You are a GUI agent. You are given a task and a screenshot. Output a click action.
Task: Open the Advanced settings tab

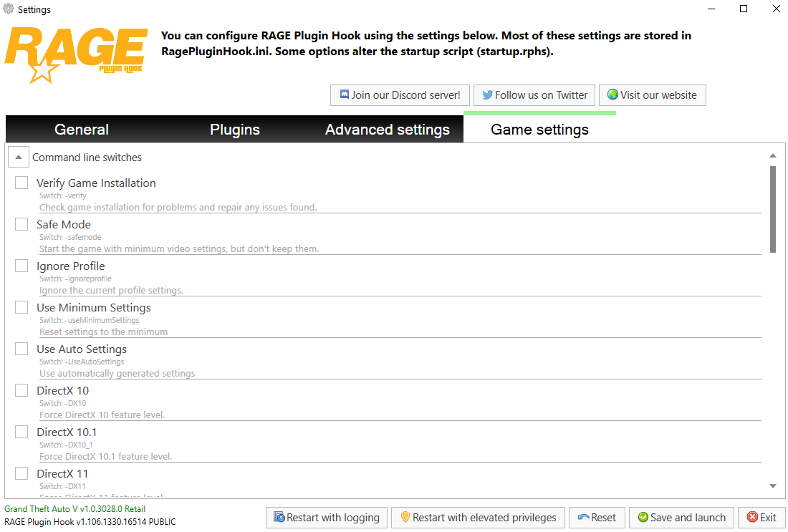pyautogui.click(x=388, y=130)
